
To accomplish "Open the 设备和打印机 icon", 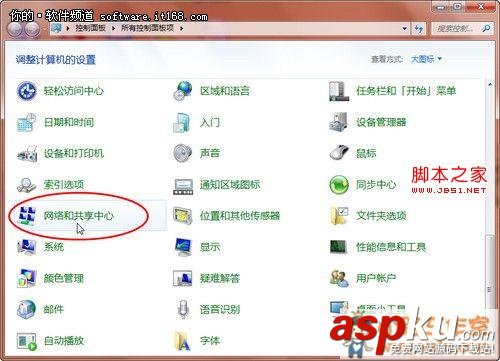I will click(x=26, y=153).
